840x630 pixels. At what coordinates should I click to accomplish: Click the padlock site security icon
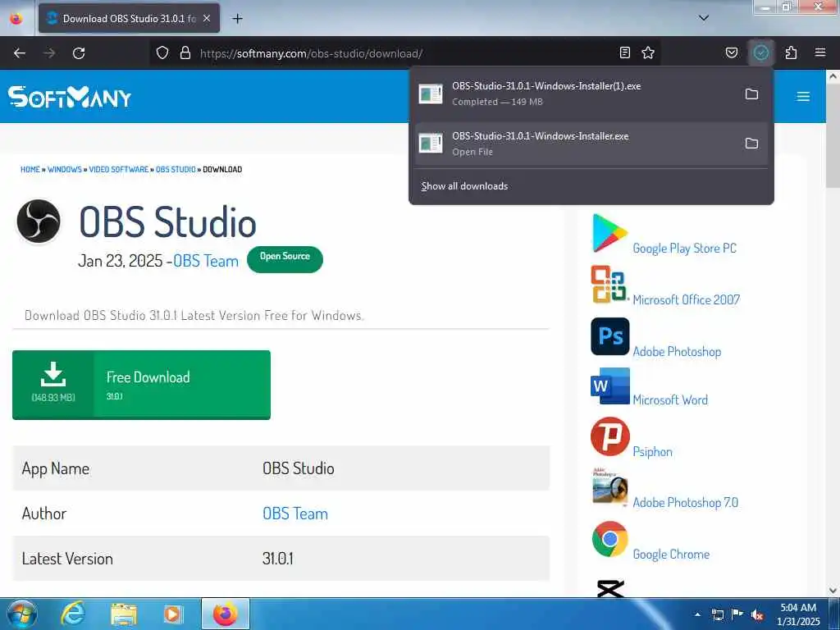[x=185, y=52]
